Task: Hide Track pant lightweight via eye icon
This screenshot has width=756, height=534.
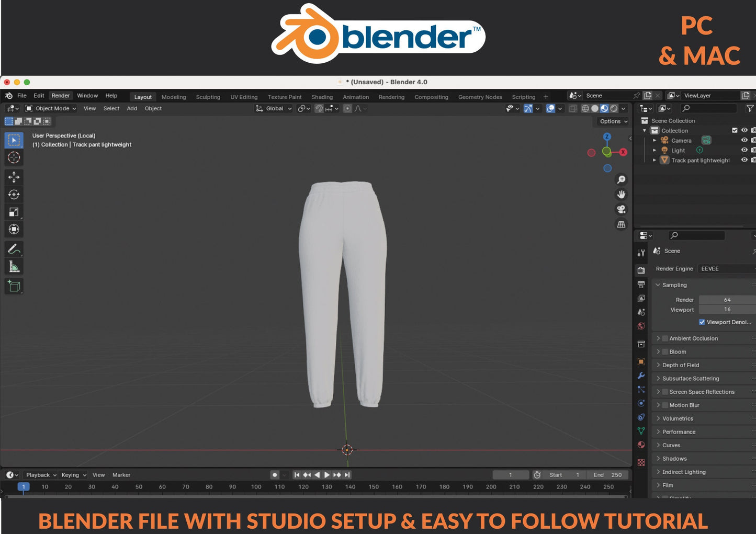Action: click(744, 160)
